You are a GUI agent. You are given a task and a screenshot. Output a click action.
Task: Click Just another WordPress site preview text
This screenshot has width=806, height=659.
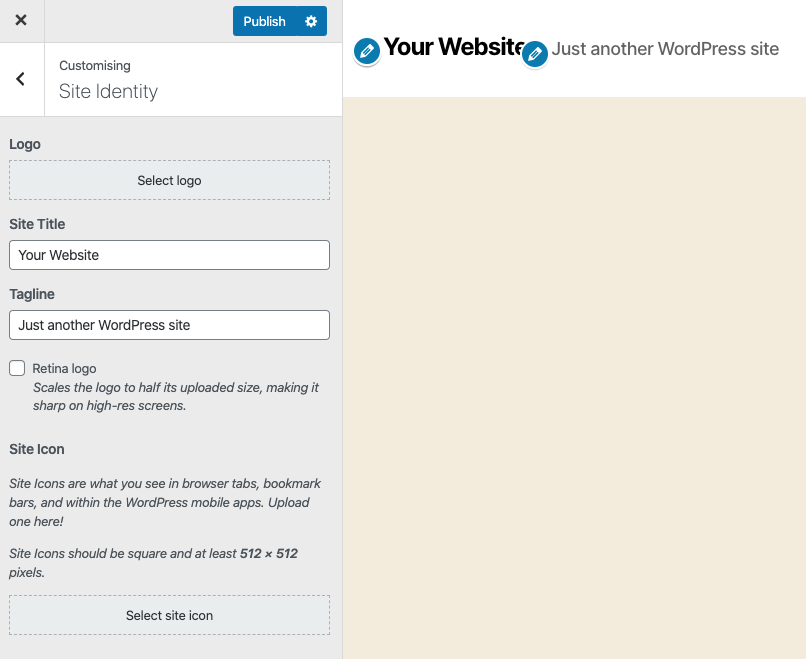coord(665,48)
